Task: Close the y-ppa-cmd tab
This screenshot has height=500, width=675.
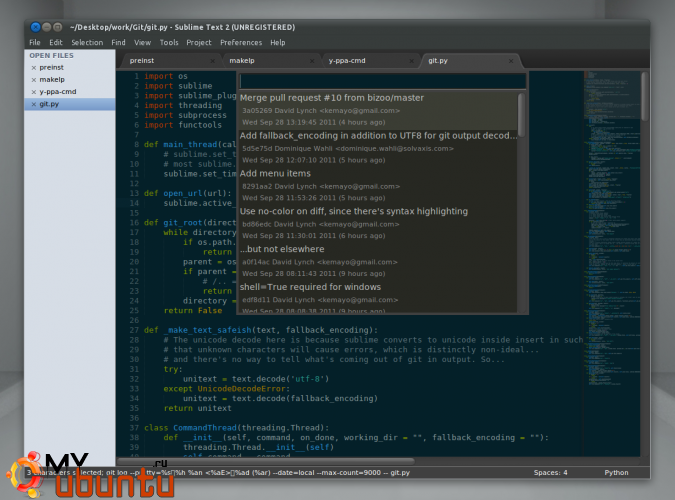Action: pyautogui.click(x=412, y=61)
